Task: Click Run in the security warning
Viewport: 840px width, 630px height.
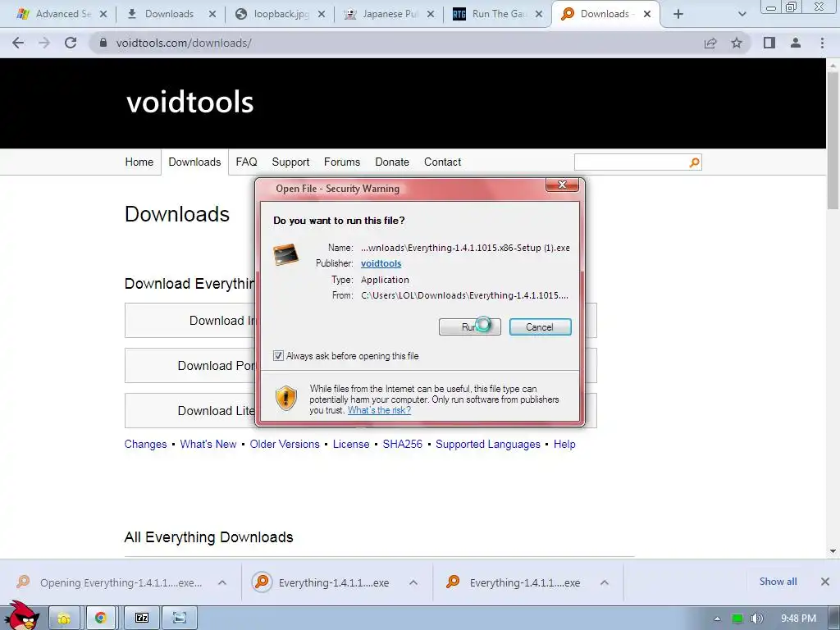Action: tap(470, 326)
